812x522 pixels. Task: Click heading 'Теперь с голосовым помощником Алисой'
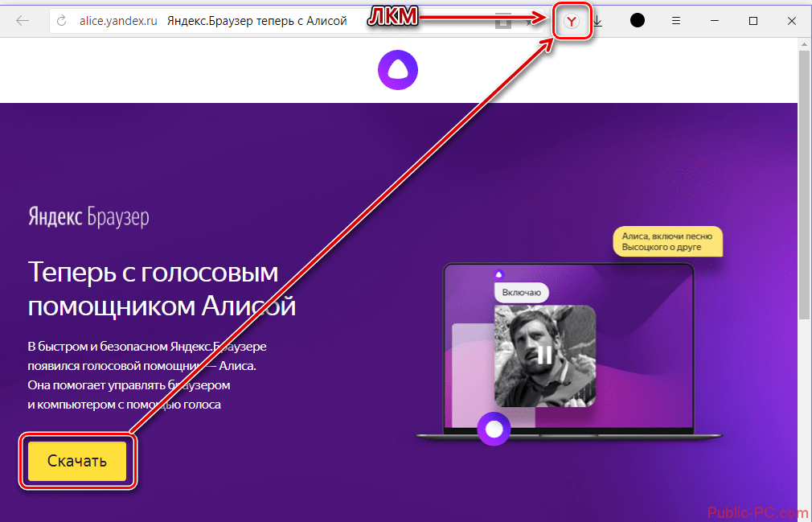[x=162, y=289]
